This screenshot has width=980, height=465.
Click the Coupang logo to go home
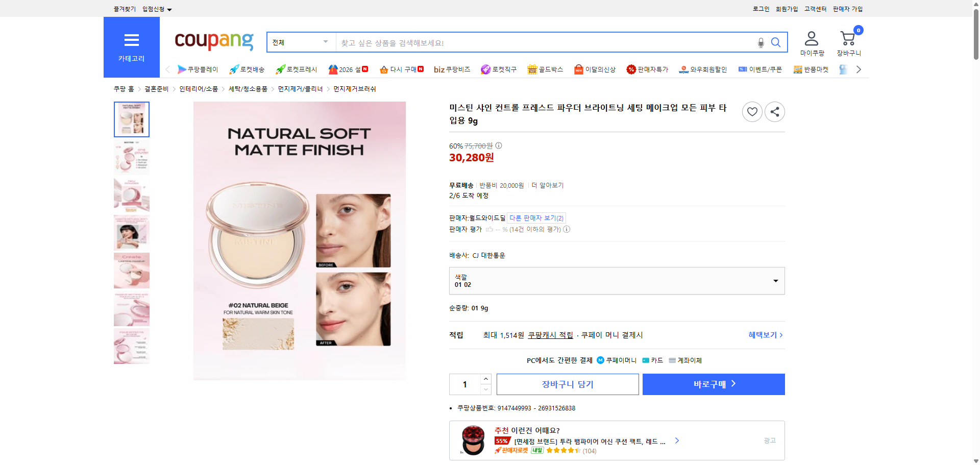point(213,42)
